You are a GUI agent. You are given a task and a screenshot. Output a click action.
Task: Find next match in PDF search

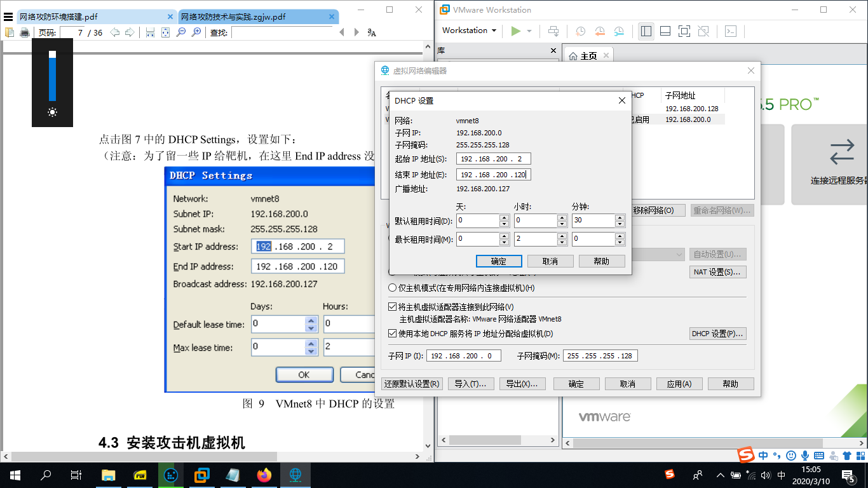coord(356,32)
